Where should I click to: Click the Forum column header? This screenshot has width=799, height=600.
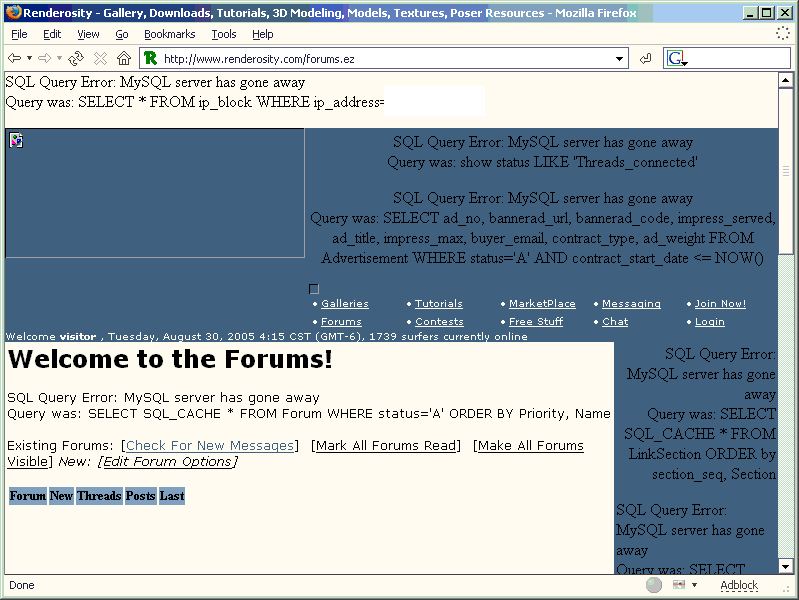tap(28, 495)
